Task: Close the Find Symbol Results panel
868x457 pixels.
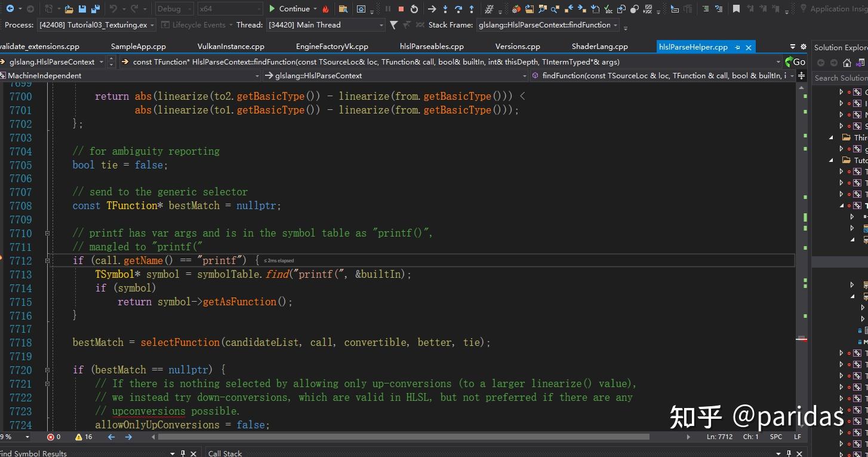Action: [193, 453]
